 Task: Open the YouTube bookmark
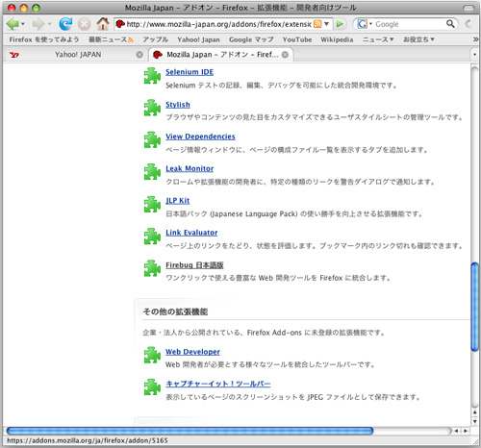[297, 39]
